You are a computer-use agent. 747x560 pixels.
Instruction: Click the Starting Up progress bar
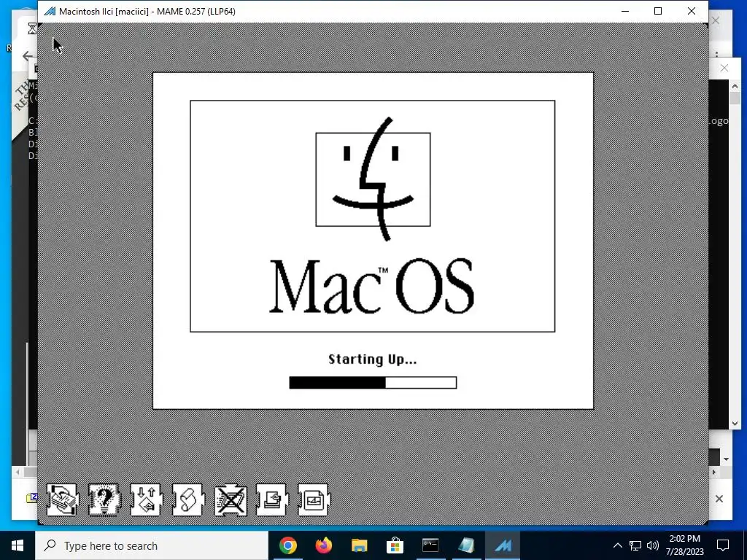[373, 382]
